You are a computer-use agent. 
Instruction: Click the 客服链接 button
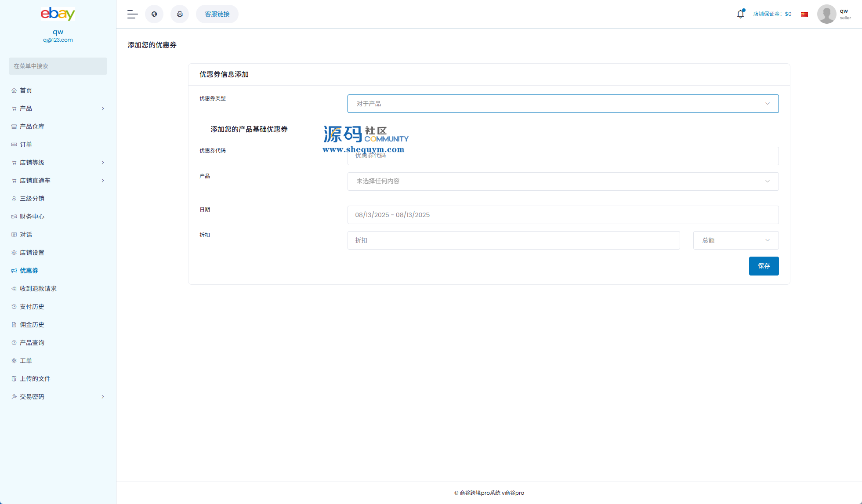click(217, 14)
